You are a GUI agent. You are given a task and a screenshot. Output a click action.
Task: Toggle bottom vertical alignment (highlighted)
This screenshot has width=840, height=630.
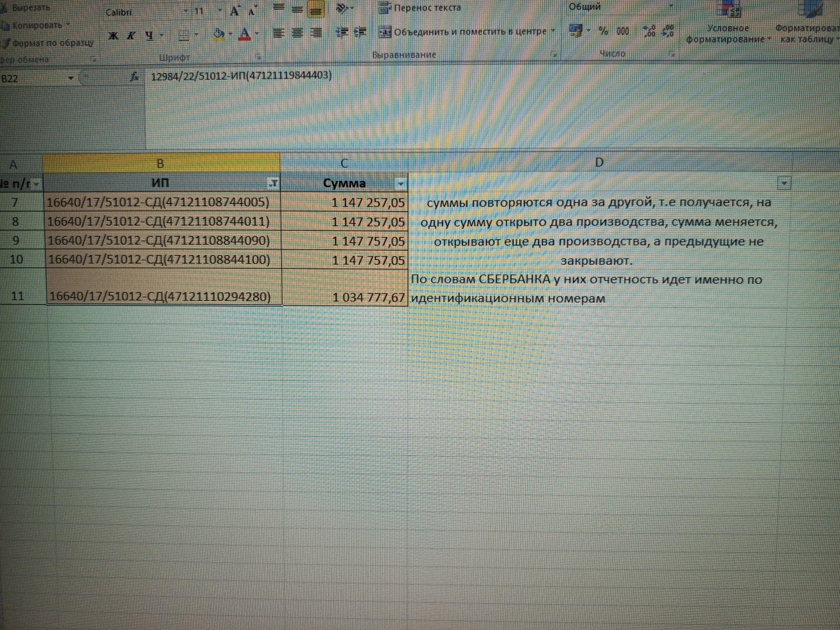316,10
